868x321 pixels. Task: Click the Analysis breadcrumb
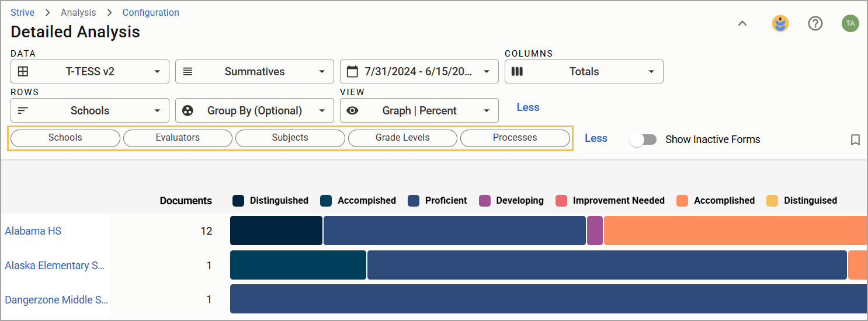tap(78, 12)
